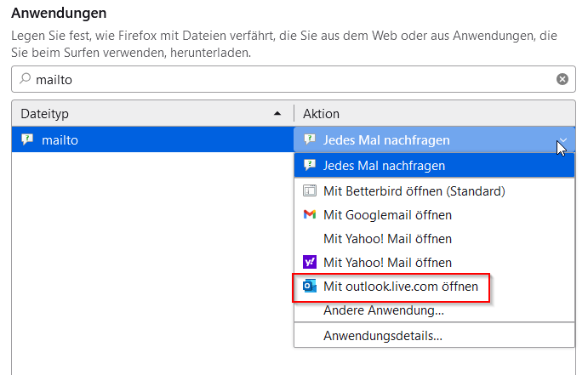Focus the search field containing mailto
588x375 pixels.
coord(289,79)
